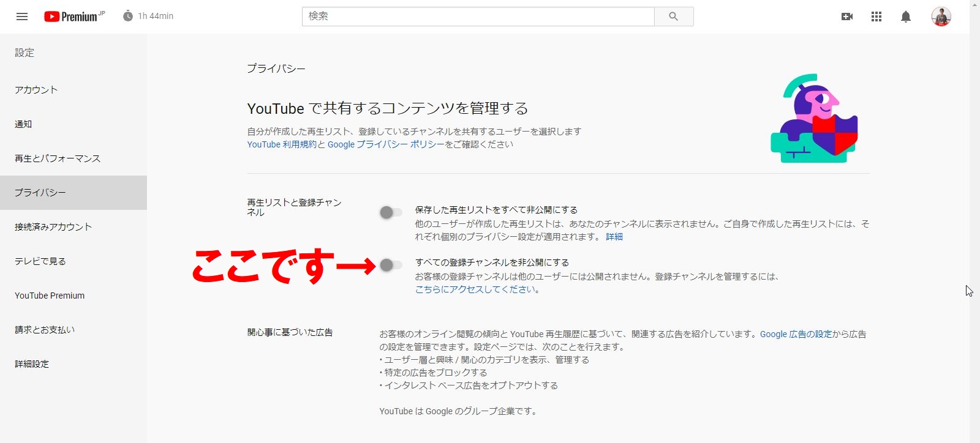Click the 詳細 link for playlists
This screenshot has width=980, height=443.
[x=614, y=237]
